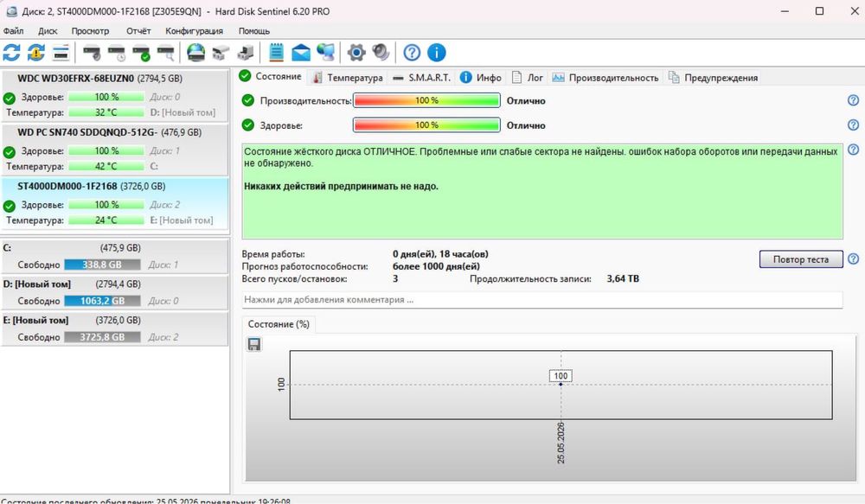Image resolution: width=865 pixels, height=504 pixels.
Task: Click the two gray drives toolbar icon
Action: pos(221,53)
